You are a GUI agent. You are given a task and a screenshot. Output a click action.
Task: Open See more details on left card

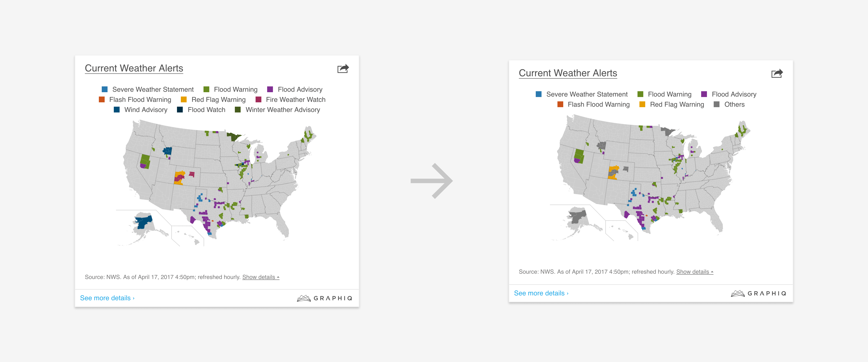107,298
